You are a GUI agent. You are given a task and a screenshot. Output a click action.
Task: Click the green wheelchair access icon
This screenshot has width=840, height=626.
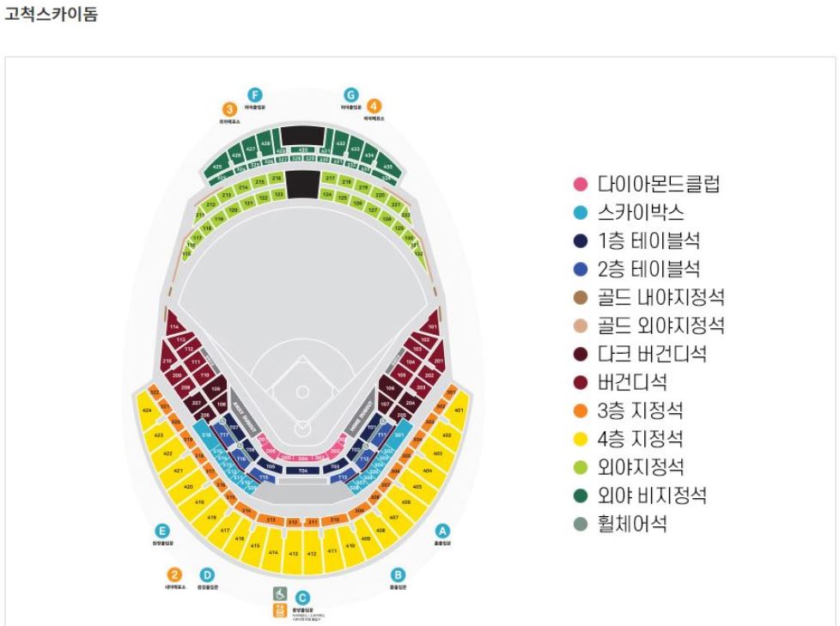280,593
